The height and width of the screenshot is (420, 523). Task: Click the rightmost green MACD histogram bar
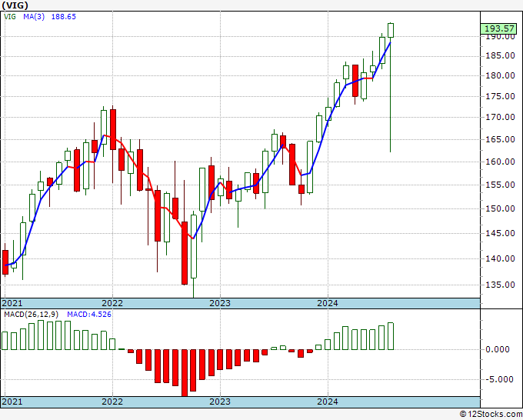391,336
